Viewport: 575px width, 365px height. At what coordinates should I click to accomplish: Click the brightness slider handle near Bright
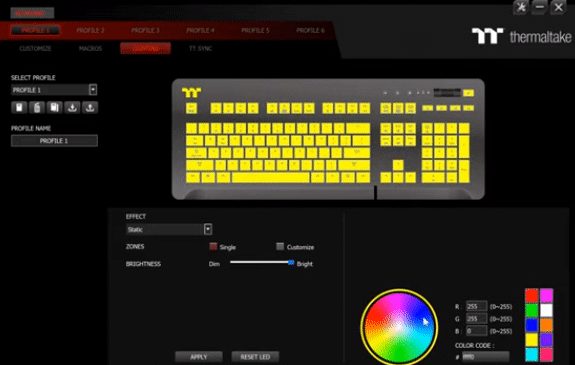tap(291, 262)
